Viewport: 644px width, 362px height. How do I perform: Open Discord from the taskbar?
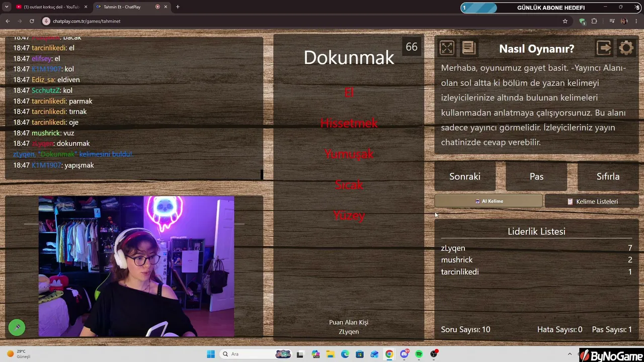click(404, 354)
